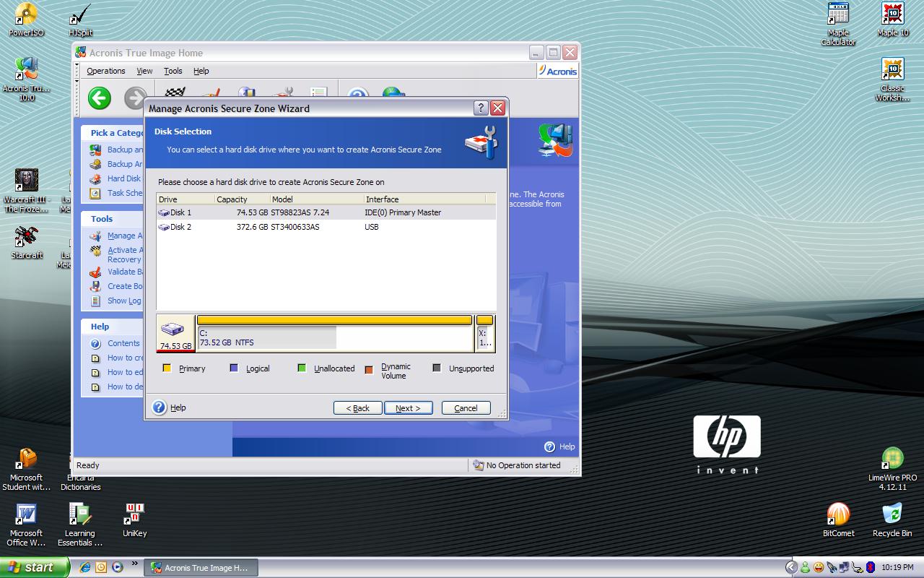
Task: Click the Model column header
Action: pyautogui.click(x=317, y=199)
